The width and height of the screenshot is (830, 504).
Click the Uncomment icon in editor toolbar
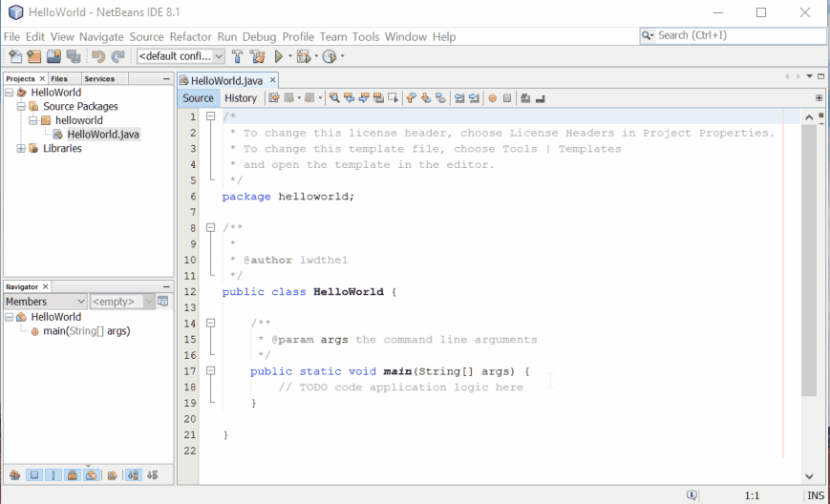pyautogui.click(x=540, y=97)
